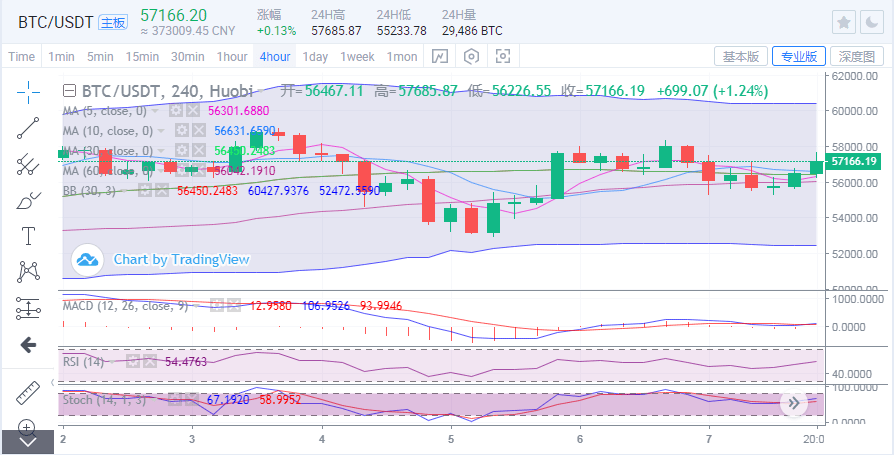
Task: Open the MA (30, close, 0) dropdown arrow
Action: pyautogui.click(x=161, y=151)
